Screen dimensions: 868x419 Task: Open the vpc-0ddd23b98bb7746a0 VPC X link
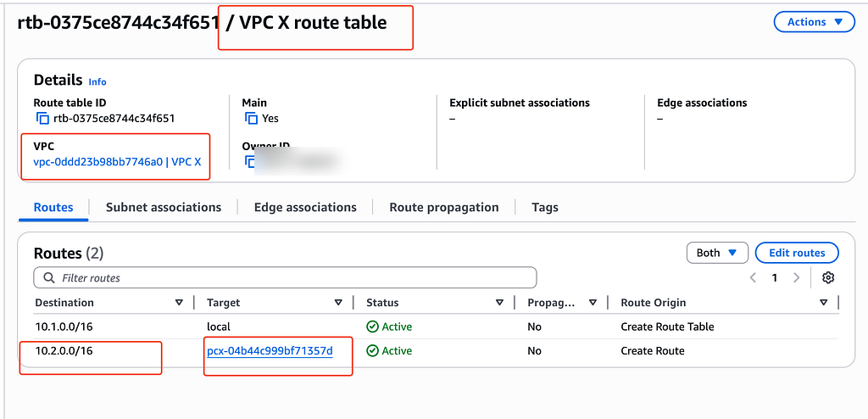point(117,162)
